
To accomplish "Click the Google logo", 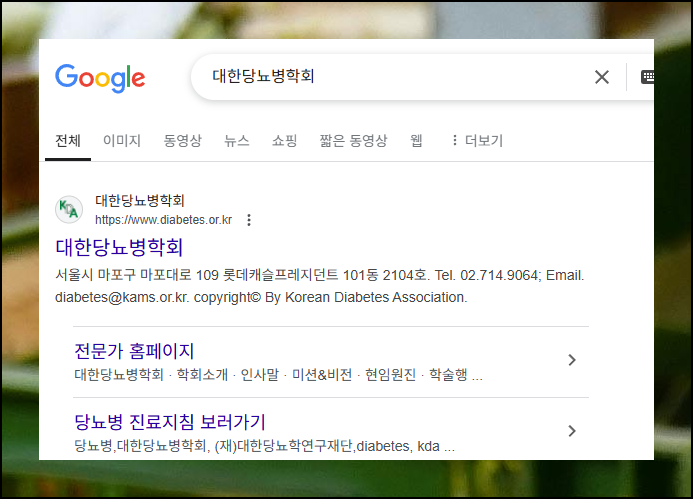I will (100, 78).
